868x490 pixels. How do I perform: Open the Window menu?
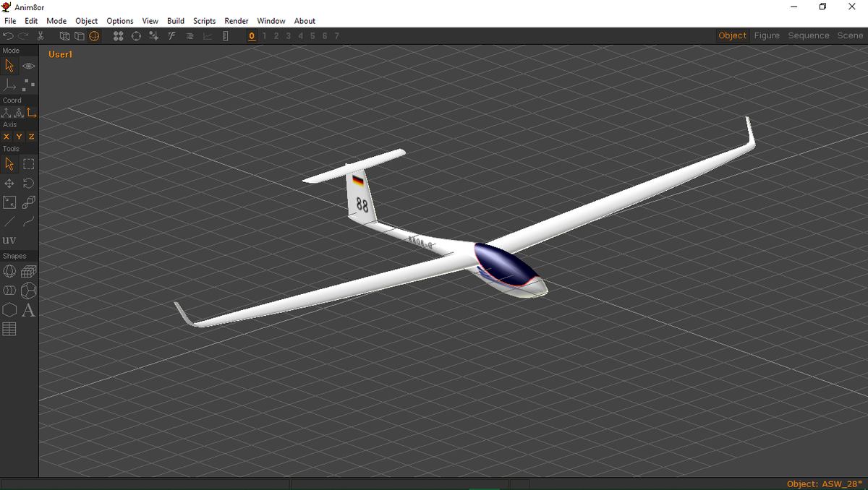(271, 21)
